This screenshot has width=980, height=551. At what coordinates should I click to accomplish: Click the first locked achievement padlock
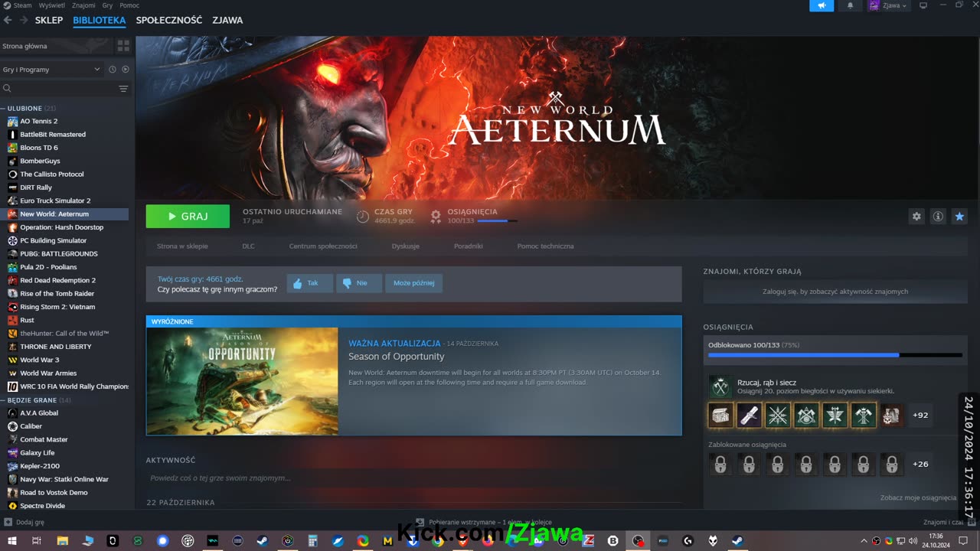click(720, 464)
